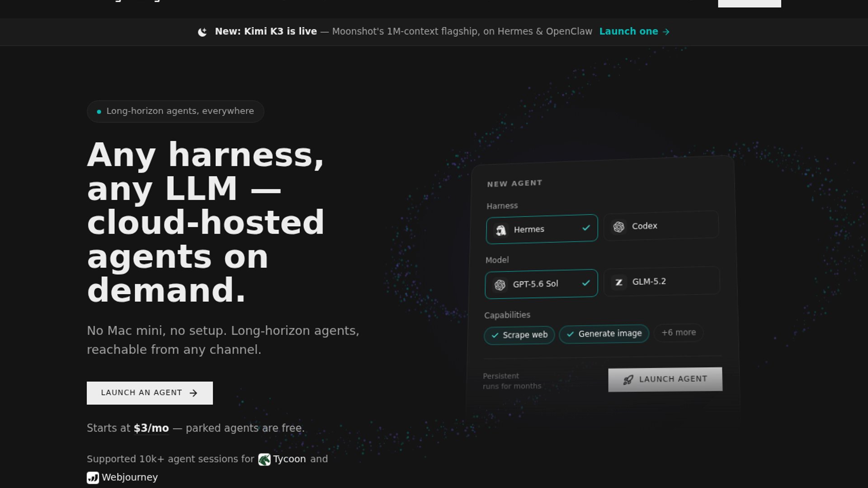Select the Hermes harness label
868x488 pixels.
(x=529, y=230)
